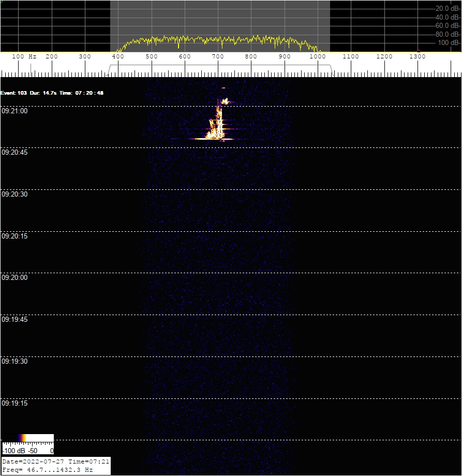Click the 09:20:15 time marker label

coord(14,236)
